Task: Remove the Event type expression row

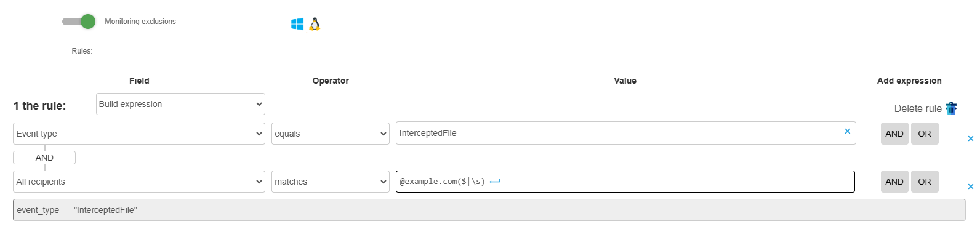Action: (971, 139)
